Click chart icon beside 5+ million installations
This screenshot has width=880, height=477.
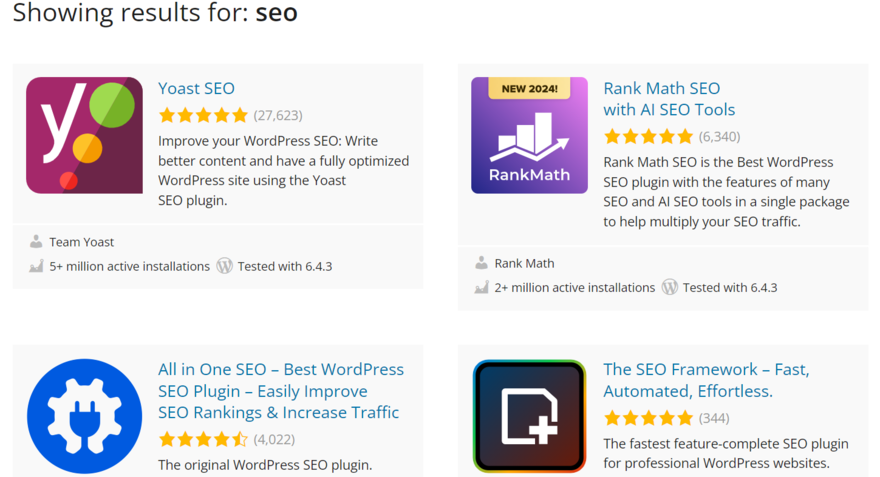pos(36,266)
